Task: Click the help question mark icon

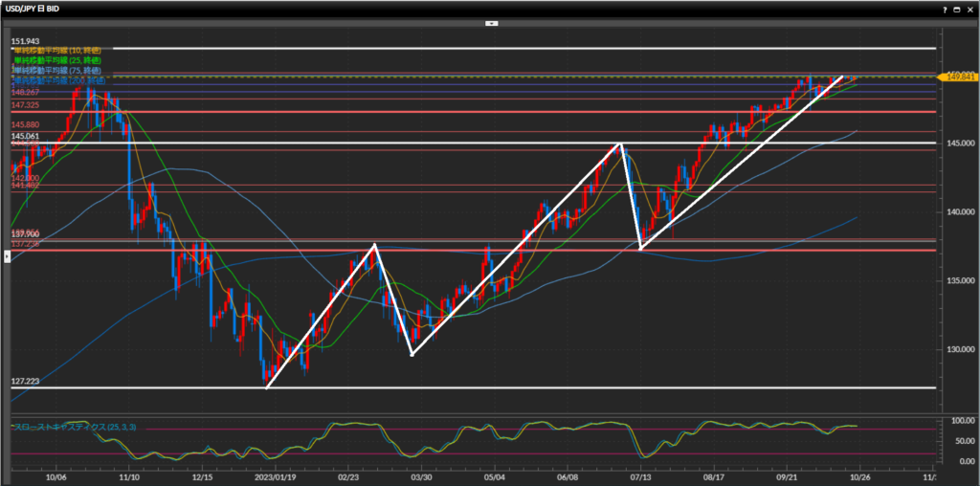Action: 946,8
